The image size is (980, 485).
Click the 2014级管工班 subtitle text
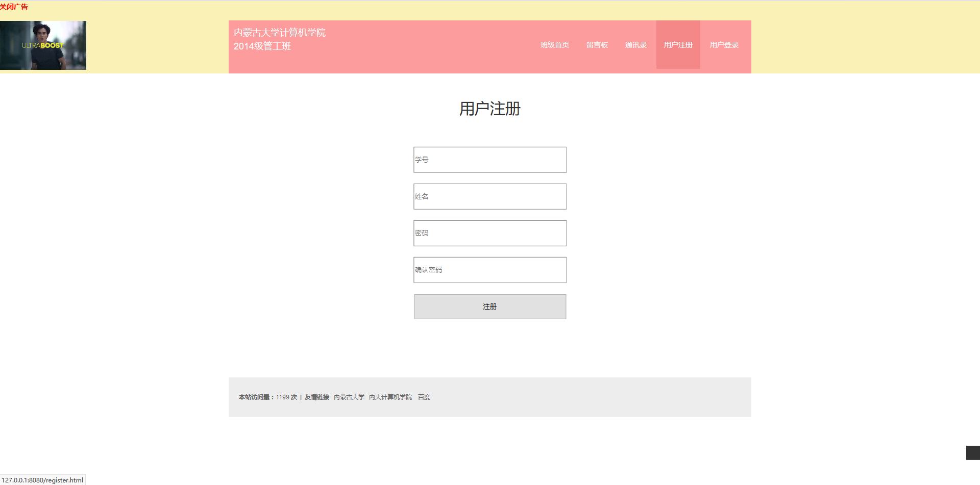pos(262,46)
